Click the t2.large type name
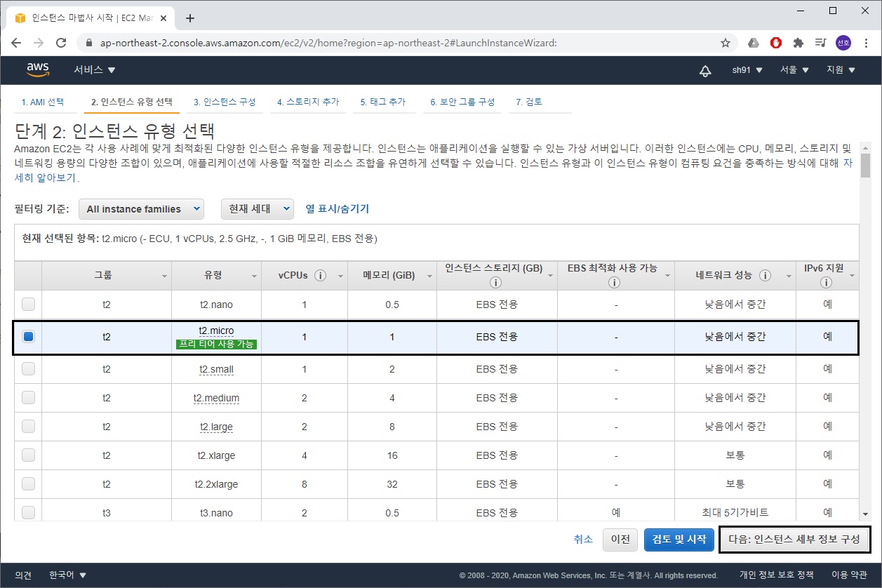The height and width of the screenshot is (588, 882). tap(216, 427)
